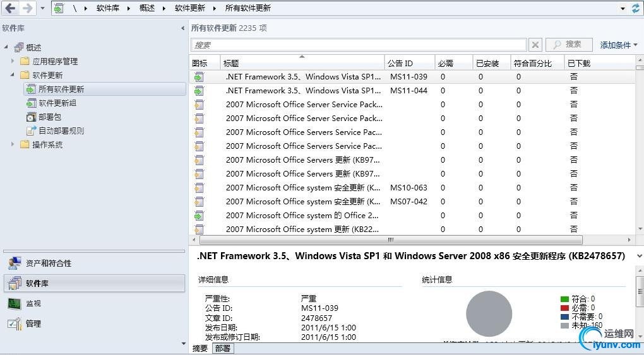Switch to 摘要 tab
The height and width of the screenshot is (355, 644).
tap(200, 349)
